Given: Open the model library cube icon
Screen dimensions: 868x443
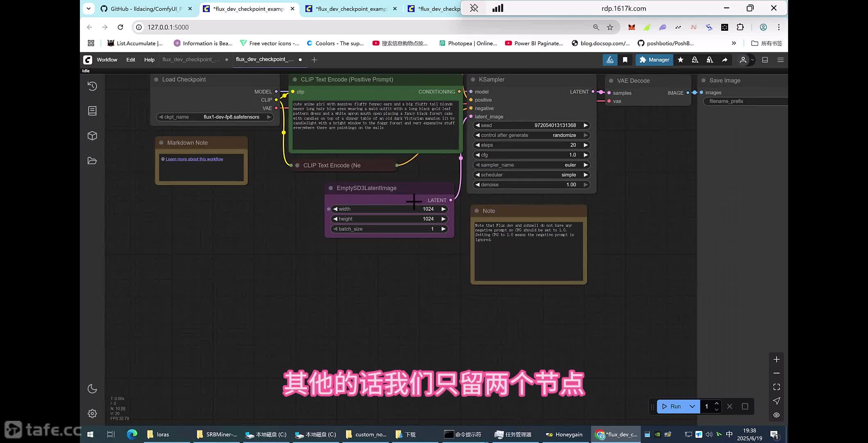Looking at the screenshot, I should (x=92, y=136).
